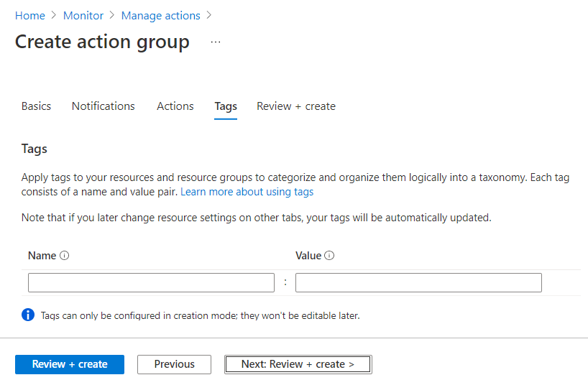588x380 pixels.
Task: Click the Name info icon
Action: (x=65, y=256)
